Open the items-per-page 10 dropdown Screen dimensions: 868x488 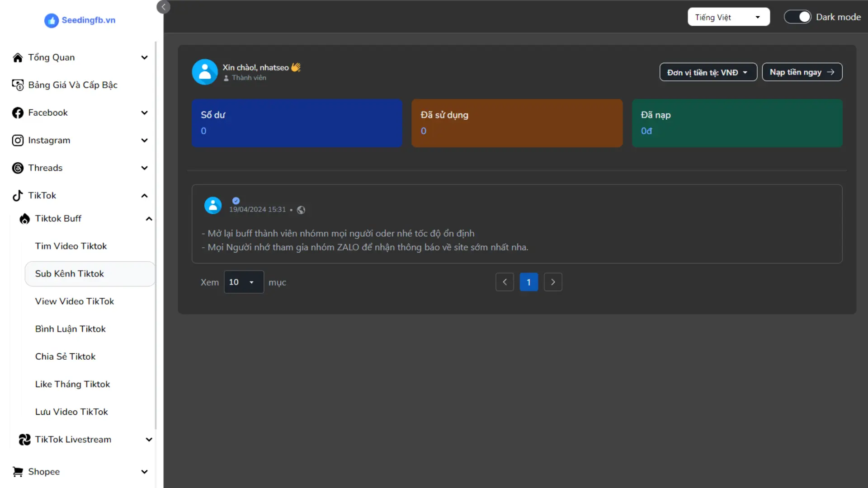[x=244, y=282]
